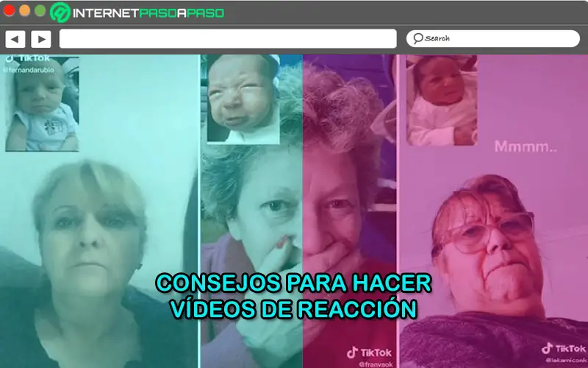Click the @fernandarubio username text
588x368 pixels.
pyautogui.click(x=29, y=70)
